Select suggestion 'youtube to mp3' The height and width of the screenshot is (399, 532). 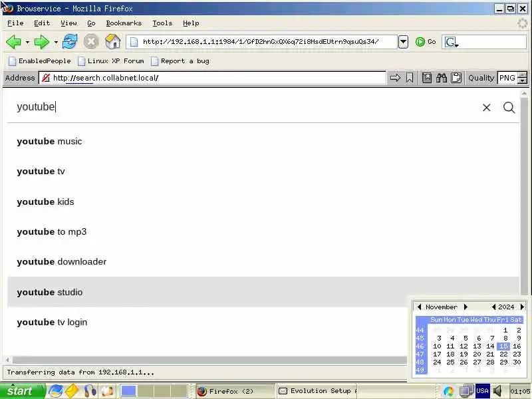[263, 231]
